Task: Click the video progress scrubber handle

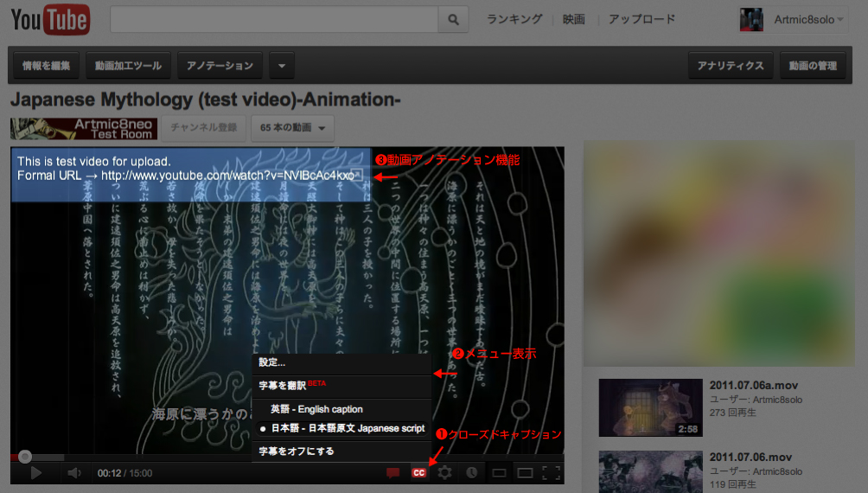Action: tap(24, 457)
